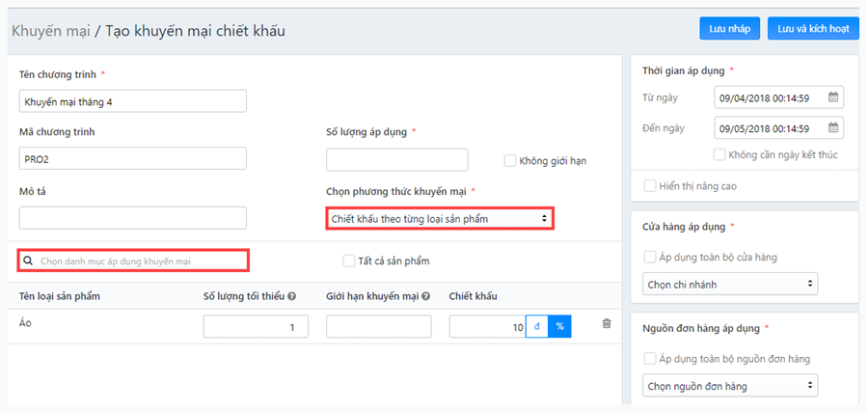This screenshot has width=868, height=412.
Task: Switch discount unit to đ currency
Action: 536,326
